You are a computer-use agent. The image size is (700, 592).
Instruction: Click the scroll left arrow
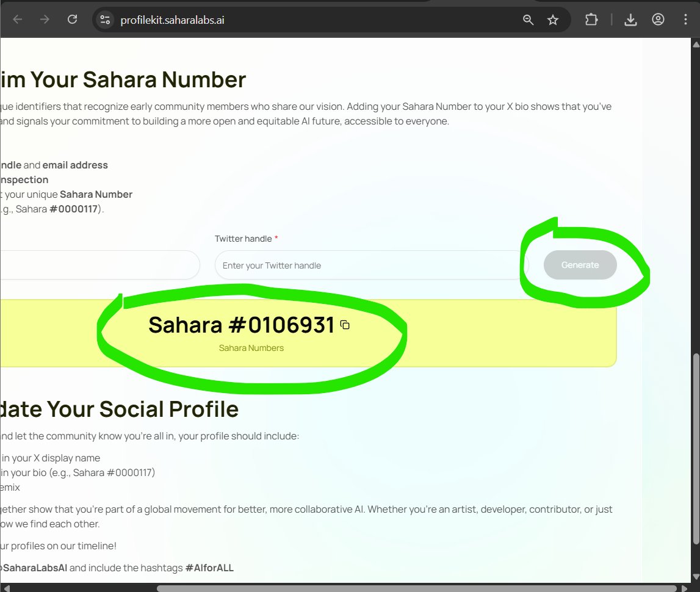[6, 588]
